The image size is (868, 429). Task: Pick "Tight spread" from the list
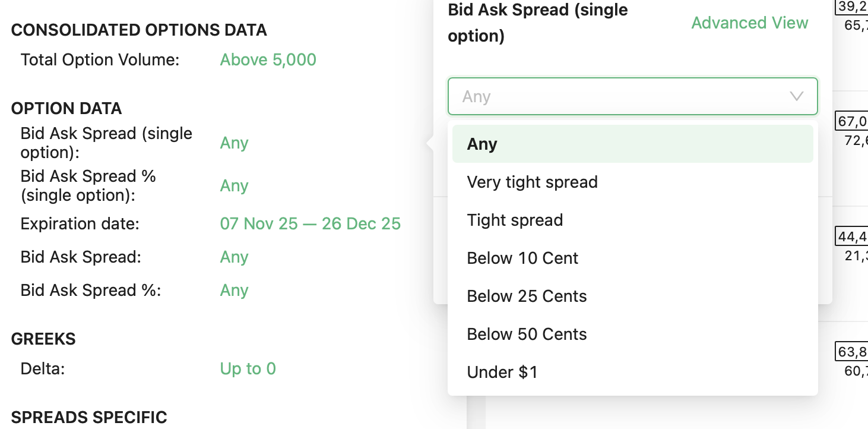(x=515, y=220)
